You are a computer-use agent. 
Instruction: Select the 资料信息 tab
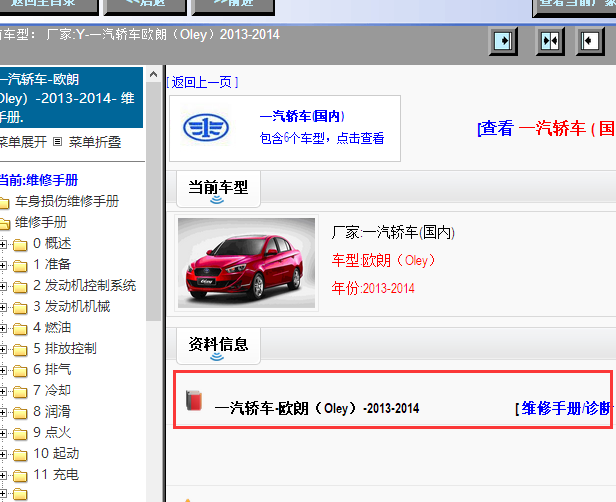click(218, 346)
